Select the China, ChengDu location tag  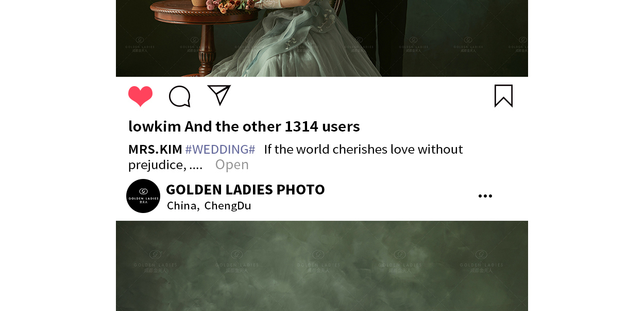click(x=209, y=206)
